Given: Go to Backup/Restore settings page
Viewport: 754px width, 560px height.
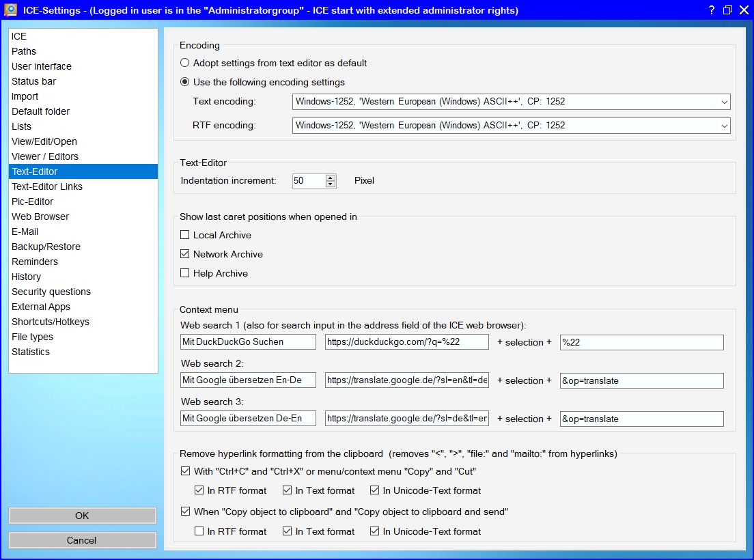Looking at the screenshot, I should (46, 247).
